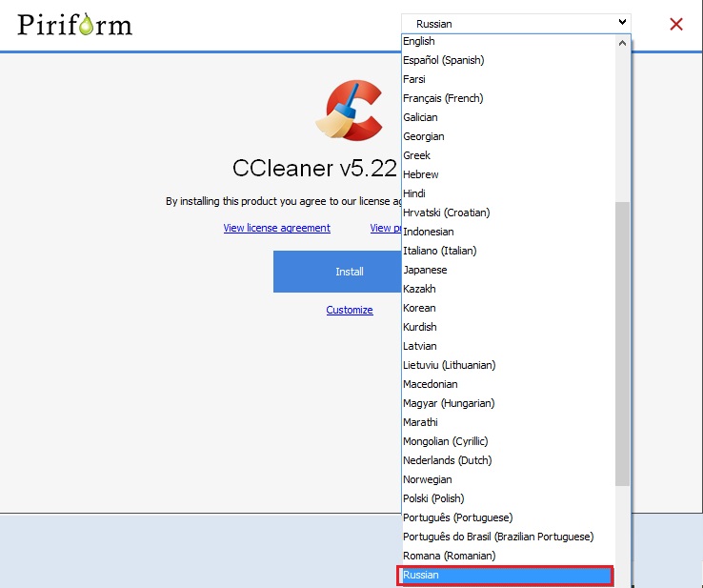The width and height of the screenshot is (703, 588).
Task: Pick Japanese from the dropdown list
Action: click(509, 270)
